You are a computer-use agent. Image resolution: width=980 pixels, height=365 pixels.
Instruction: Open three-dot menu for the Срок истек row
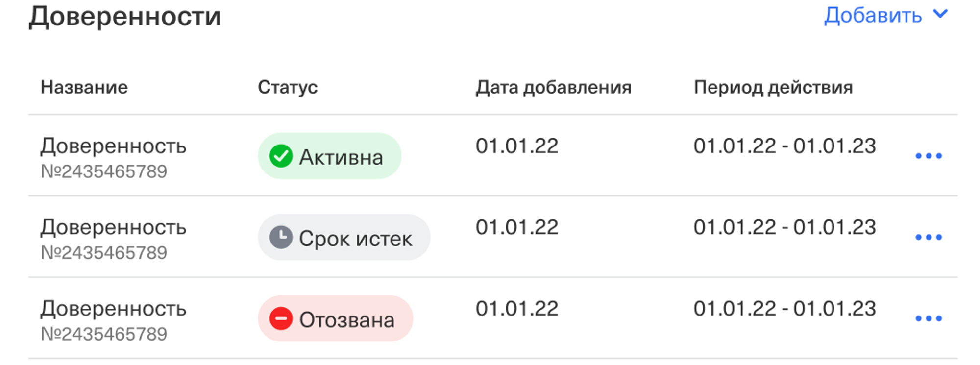coord(929,238)
